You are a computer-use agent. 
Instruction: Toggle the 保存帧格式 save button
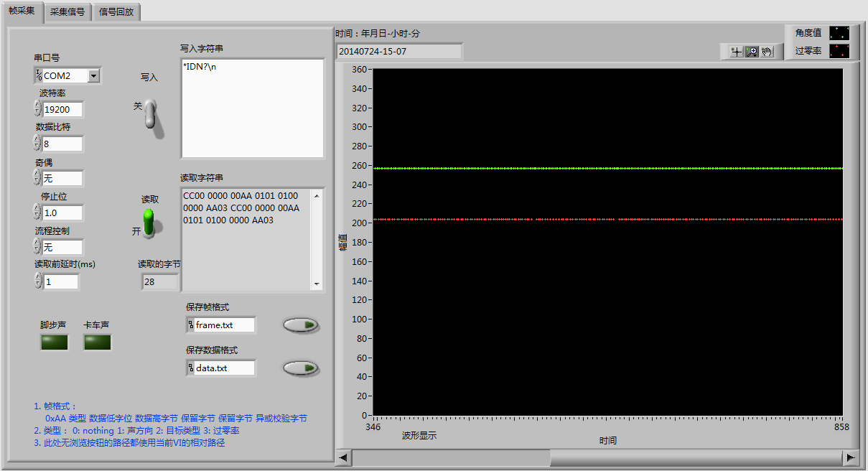[x=301, y=325]
